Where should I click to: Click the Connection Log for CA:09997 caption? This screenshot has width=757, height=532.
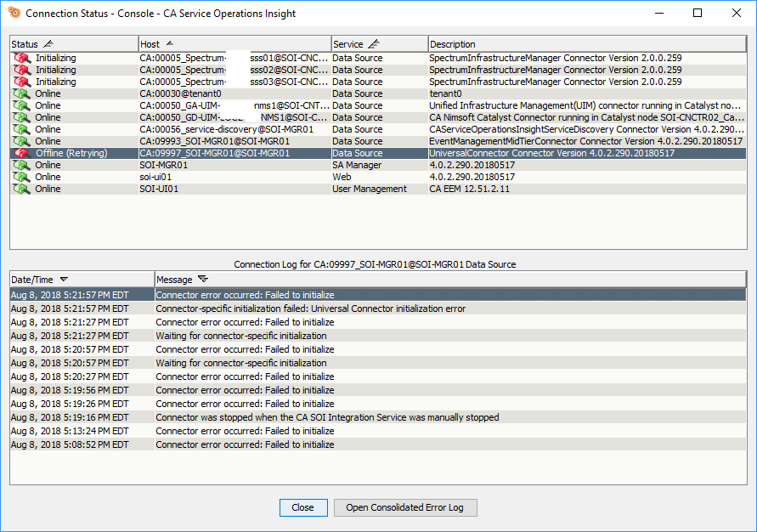(375, 264)
